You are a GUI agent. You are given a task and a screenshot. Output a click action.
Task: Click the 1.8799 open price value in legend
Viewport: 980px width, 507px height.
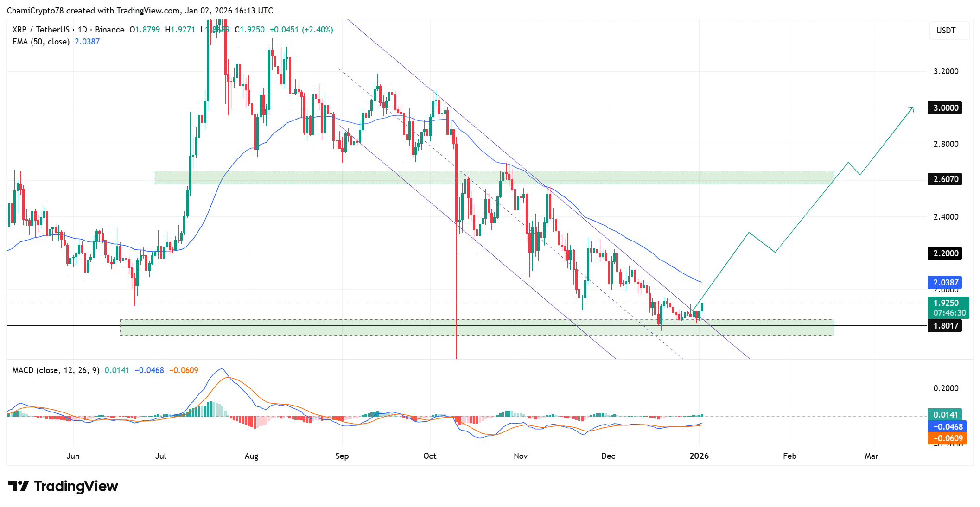click(147, 30)
